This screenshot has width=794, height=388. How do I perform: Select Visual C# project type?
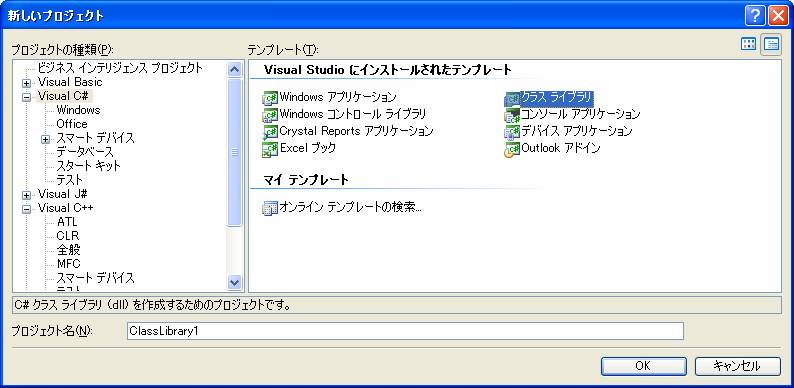[63, 96]
